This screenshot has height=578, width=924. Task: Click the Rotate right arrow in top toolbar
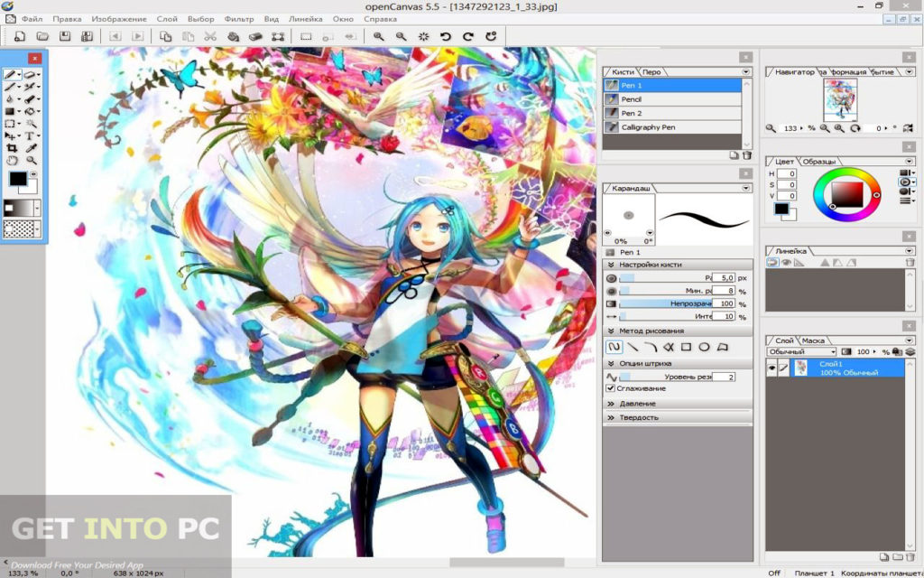(x=468, y=36)
